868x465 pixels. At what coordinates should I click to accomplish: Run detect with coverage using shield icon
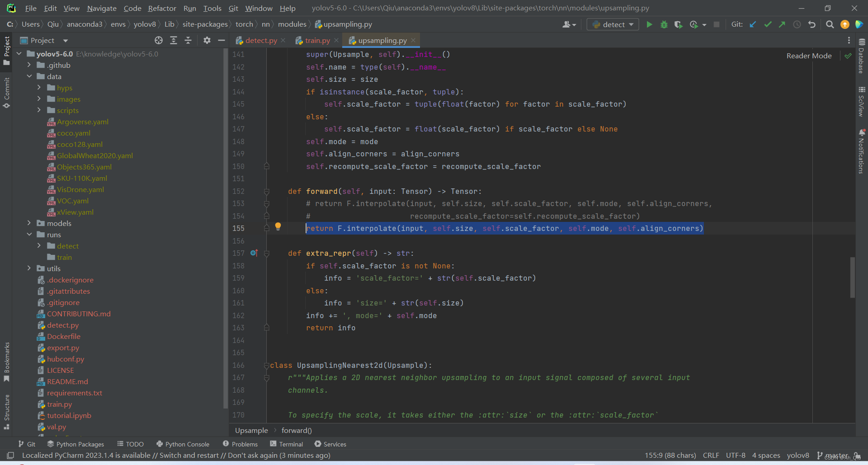678,24
